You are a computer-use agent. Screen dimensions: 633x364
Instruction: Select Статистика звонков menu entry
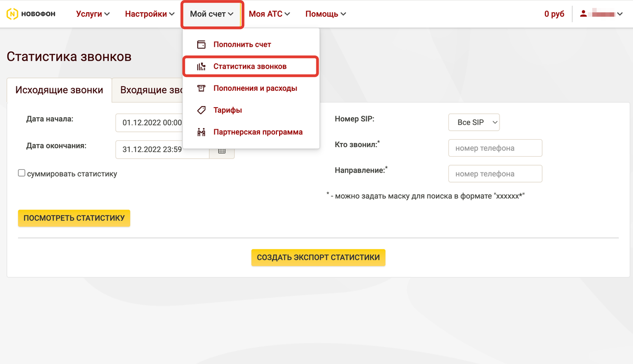251,66
